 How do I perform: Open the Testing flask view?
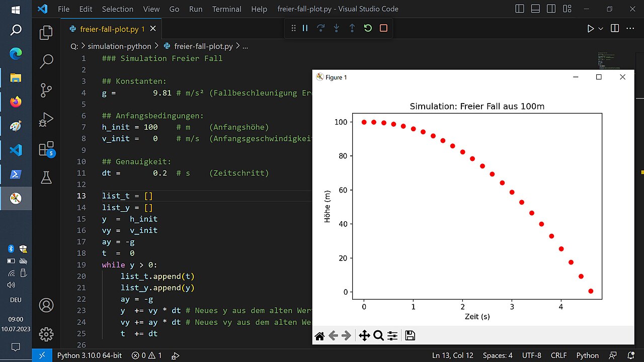pyautogui.click(x=46, y=177)
